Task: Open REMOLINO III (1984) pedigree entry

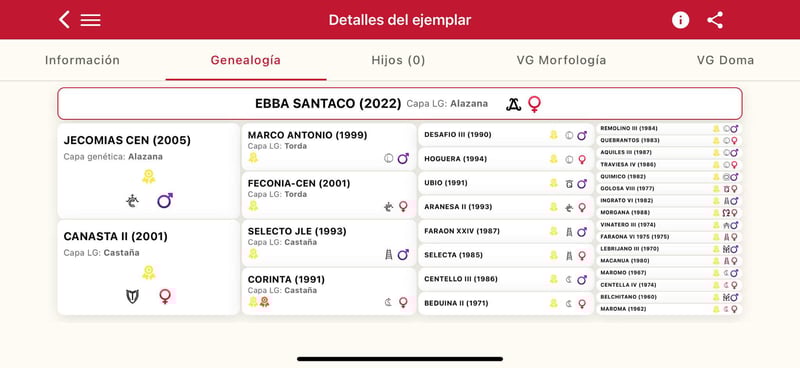Action: pos(669,129)
